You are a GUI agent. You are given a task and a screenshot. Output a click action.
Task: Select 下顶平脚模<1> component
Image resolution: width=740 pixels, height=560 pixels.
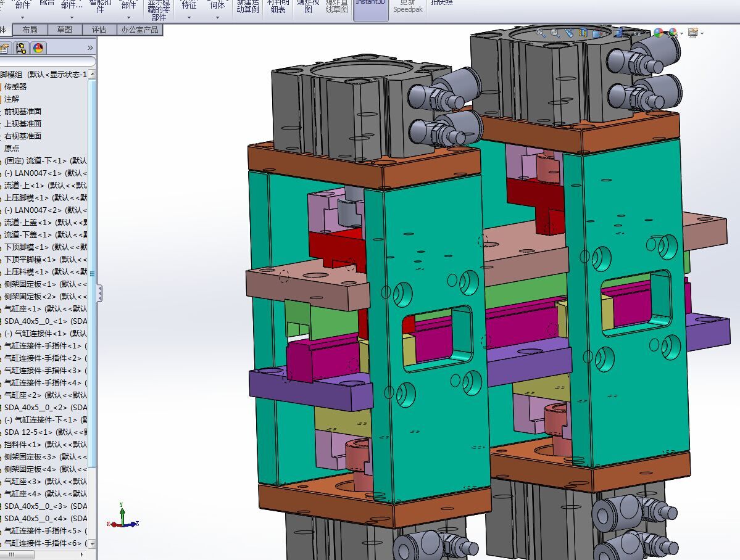[45, 260]
